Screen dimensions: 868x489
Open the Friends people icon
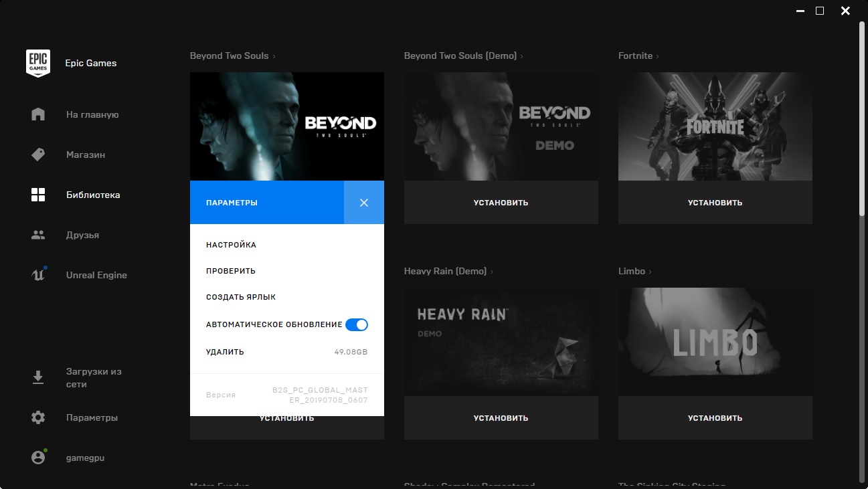point(38,235)
